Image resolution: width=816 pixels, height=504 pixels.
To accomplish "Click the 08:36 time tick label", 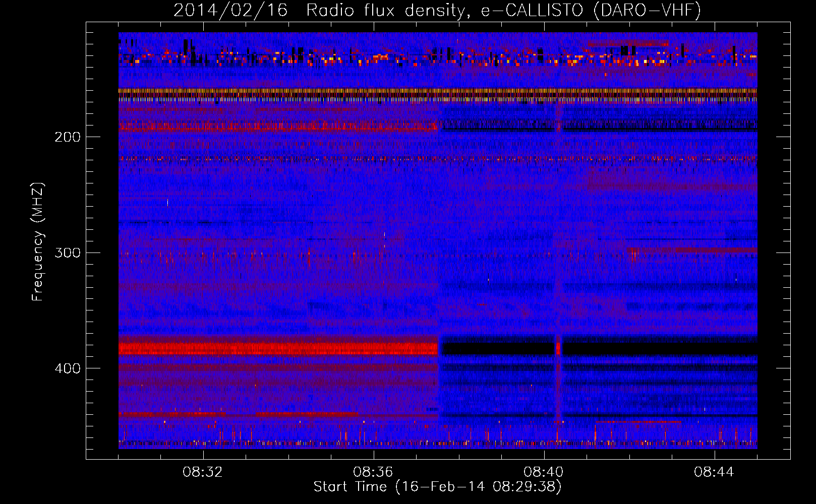I will [x=373, y=472].
